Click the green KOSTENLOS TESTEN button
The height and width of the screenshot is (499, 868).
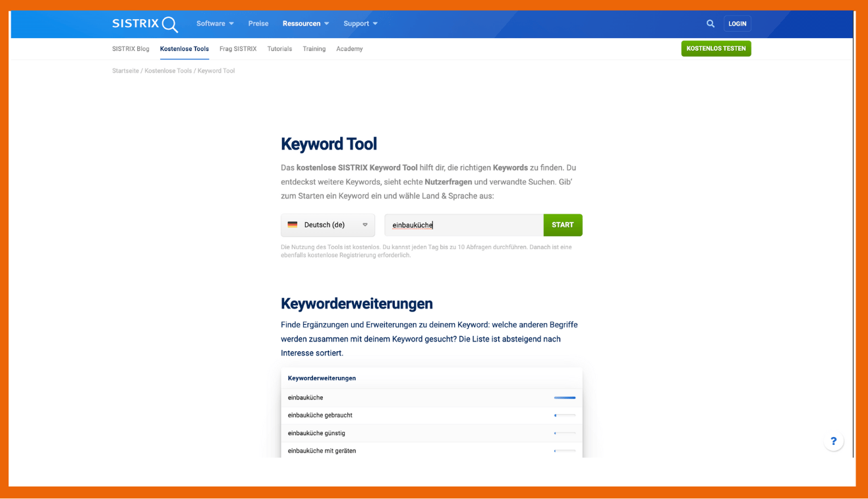716,49
